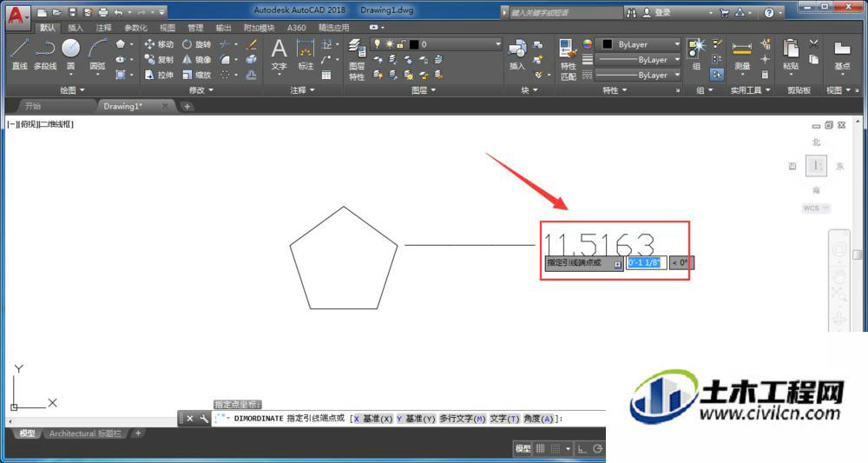This screenshot has height=463, width=868.
Task: Open the Help question mark icon
Action: pyautogui.click(x=769, y=13)
